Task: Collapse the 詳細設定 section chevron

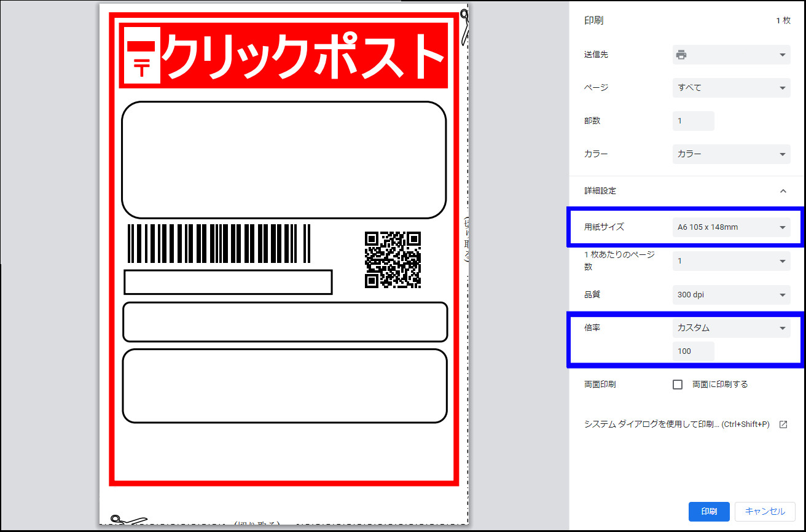Action: 783,191
